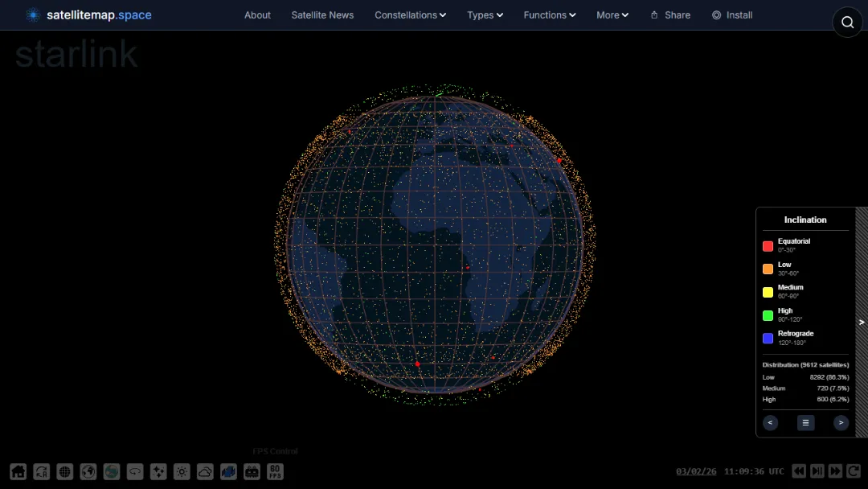Toggle the blue swirl animation icon
Screen dimensions: 868x489
tap(228, 472)
